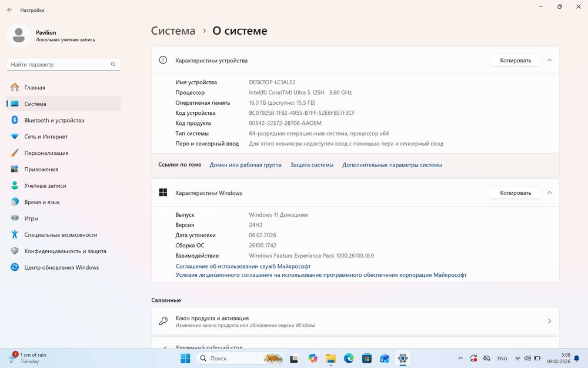Open Персонализация settings page
This screenshot has width=588, height=368.
[x=64, y=153]
